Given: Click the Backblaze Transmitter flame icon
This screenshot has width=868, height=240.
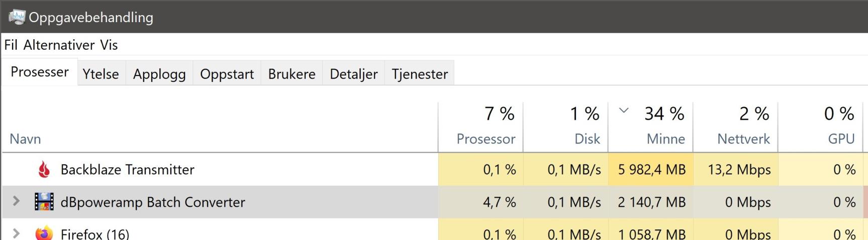Looking at the screenshot, I should (44, 170).
